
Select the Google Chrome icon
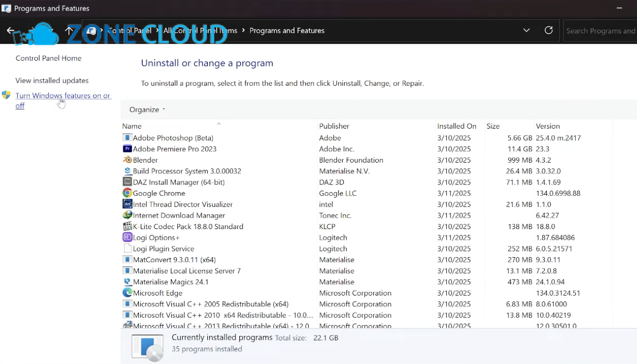click(127, 193)
